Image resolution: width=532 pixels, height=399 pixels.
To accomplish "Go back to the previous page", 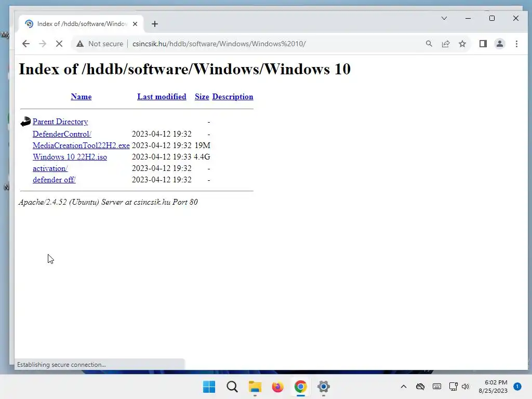I will click(x=26, y=44).
